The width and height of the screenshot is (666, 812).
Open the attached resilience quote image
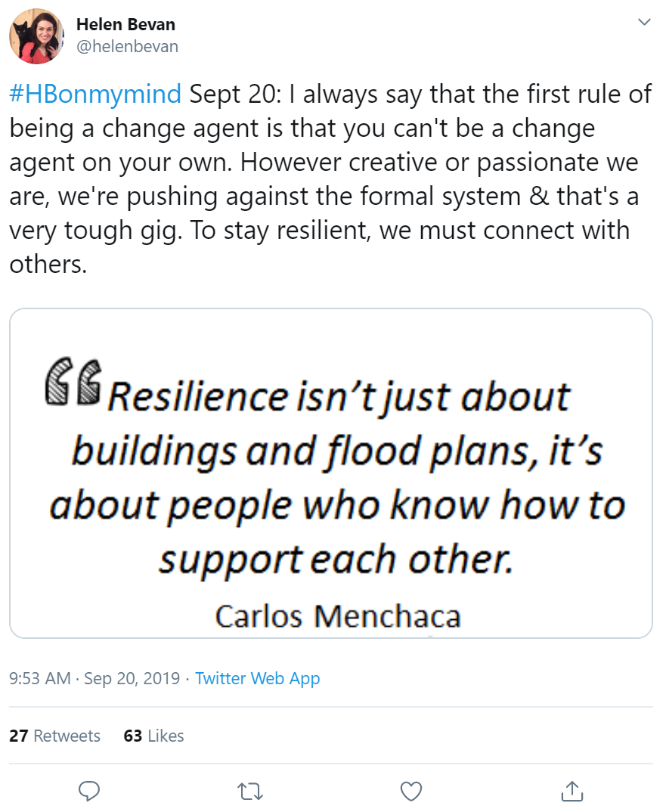tap(331, 473)
